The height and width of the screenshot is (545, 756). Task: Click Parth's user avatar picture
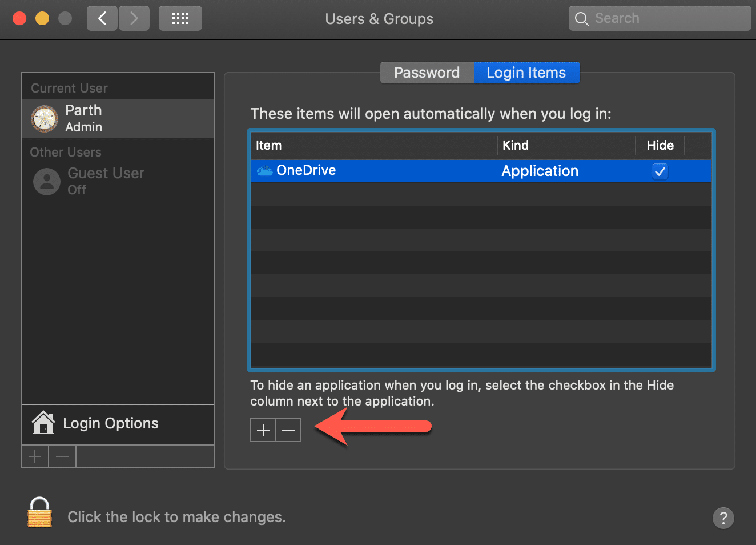pyautogui.click(x=45, y=119)
